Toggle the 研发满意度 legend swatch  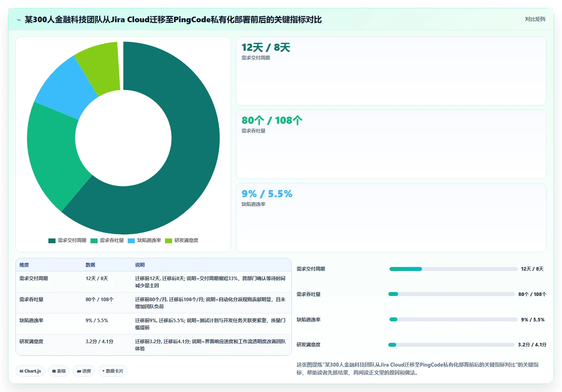(169, 240)
